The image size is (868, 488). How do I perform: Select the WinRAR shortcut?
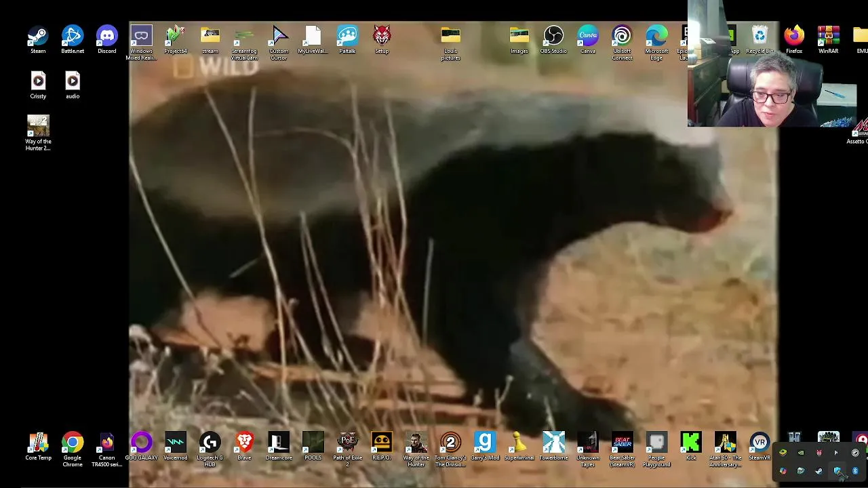point(828,39)
